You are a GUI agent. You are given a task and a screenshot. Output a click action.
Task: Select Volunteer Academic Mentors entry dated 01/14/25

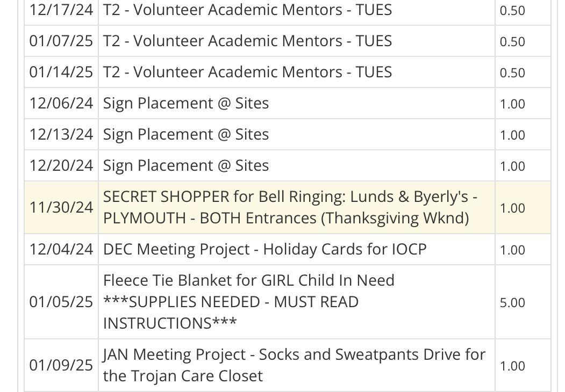247,72
